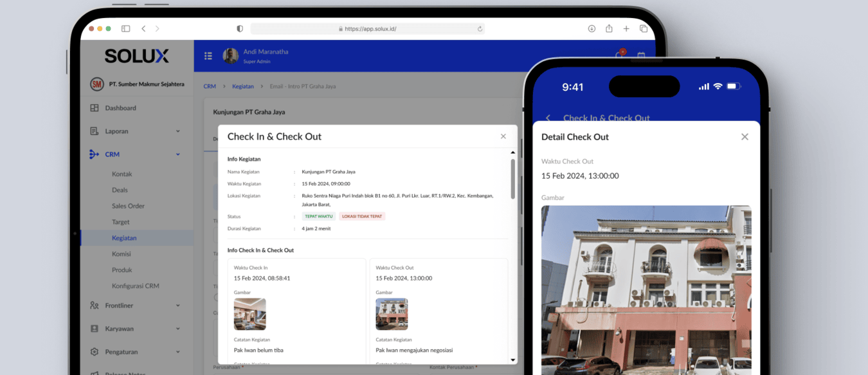Show Safari tab overview icon
868x375 pixels.
(644, 29)
